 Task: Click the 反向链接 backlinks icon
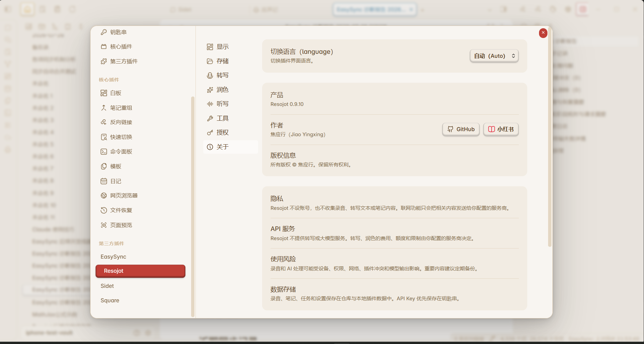(104, 122)
